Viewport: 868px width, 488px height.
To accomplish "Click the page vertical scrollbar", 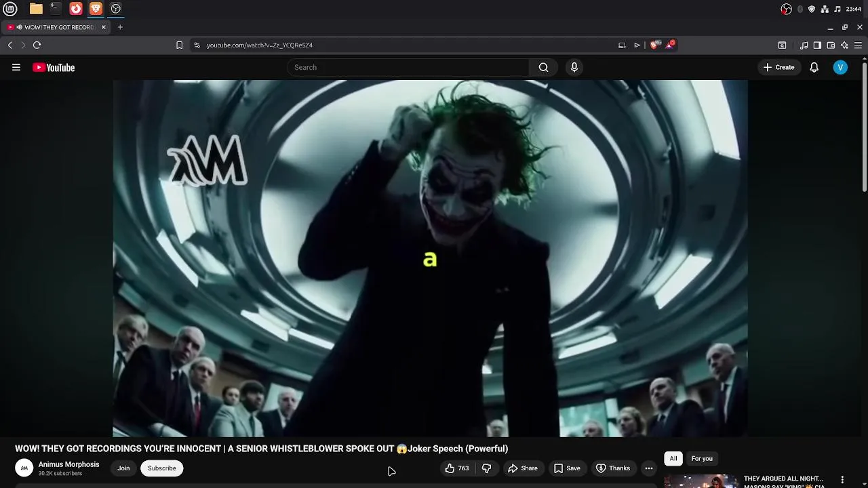I will (x=865, y=125).
